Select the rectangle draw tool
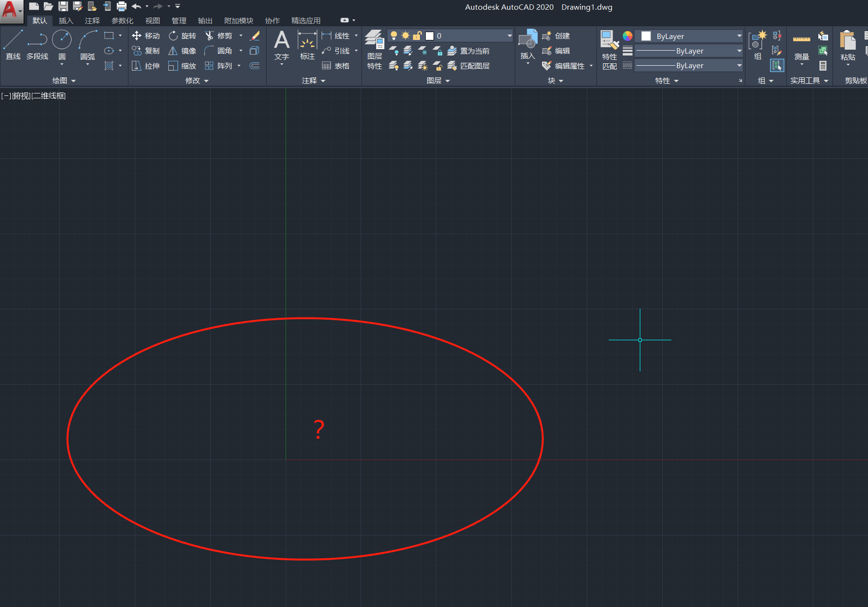This screenshot has height=607, width=868. coord(109,36)
